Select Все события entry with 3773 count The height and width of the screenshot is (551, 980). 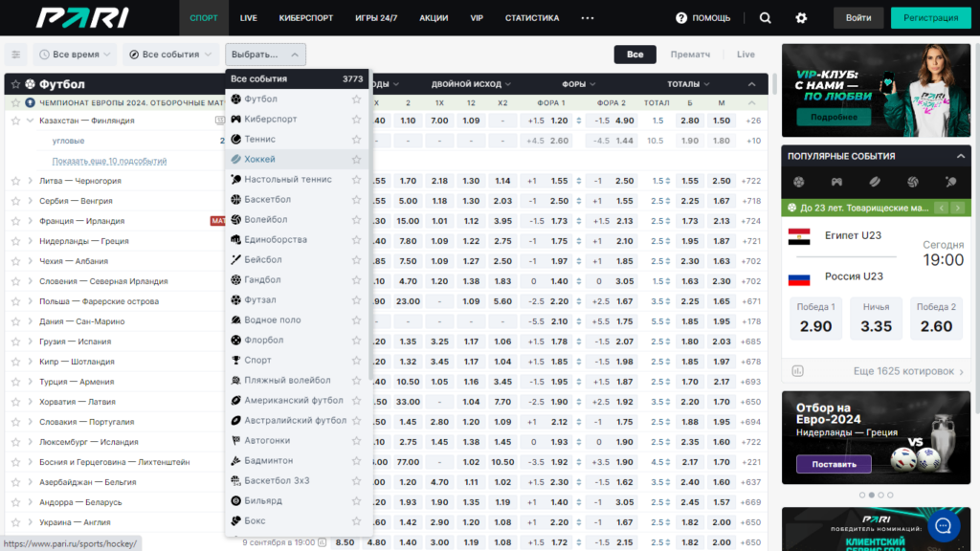(x=297, y=78)
